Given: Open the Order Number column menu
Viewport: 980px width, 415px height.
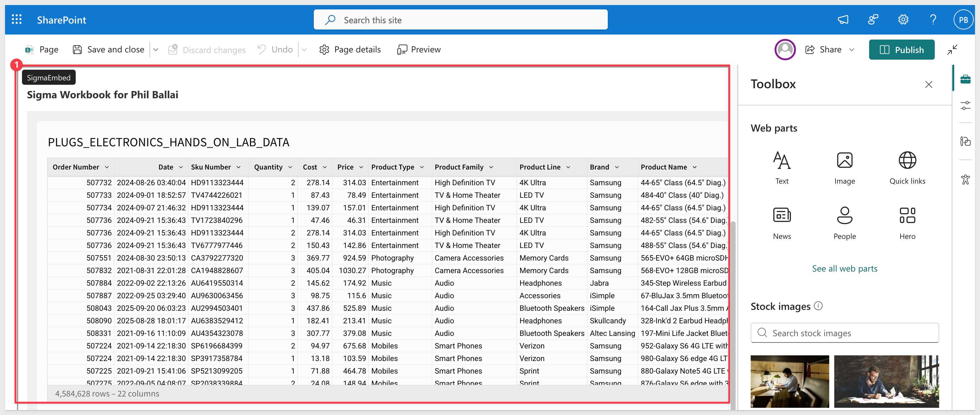Looking at the screenshot, I should (x=106, y=167).
